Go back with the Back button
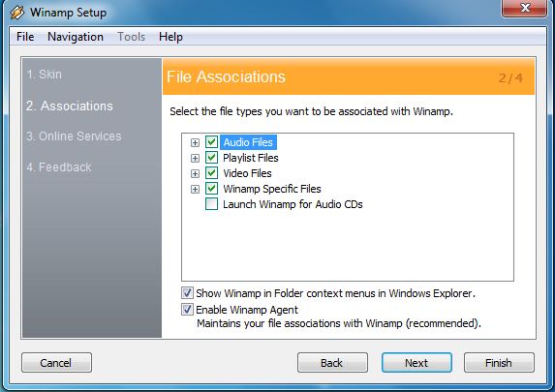 [x=332, y=363]
